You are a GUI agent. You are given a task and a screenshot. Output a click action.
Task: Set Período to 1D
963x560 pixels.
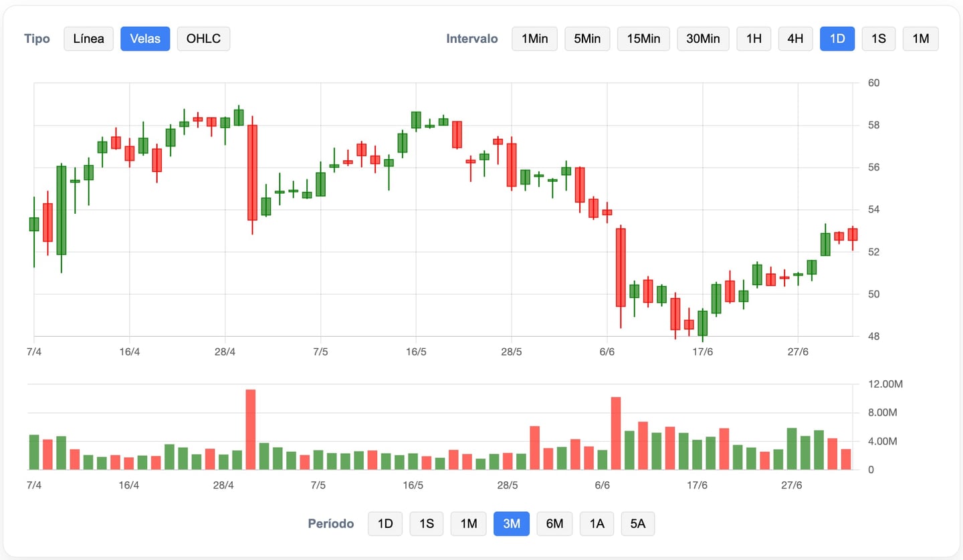(385, 524)
